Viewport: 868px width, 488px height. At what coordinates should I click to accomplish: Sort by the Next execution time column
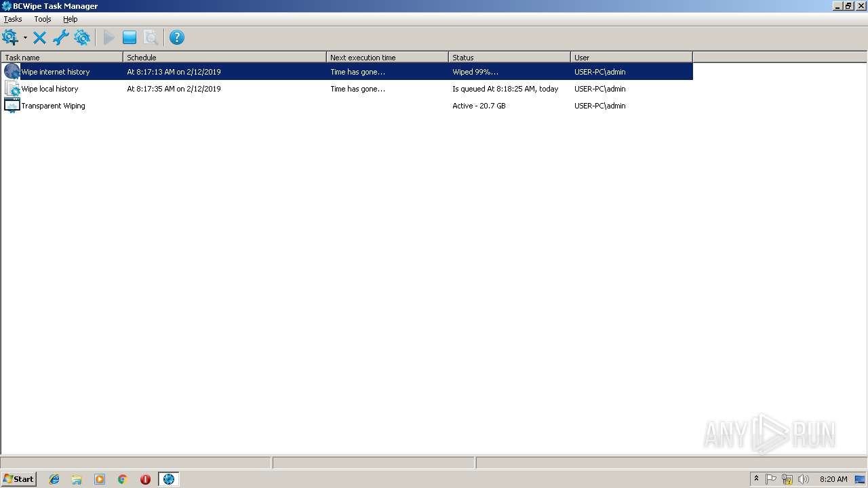(x=387, y=58)
